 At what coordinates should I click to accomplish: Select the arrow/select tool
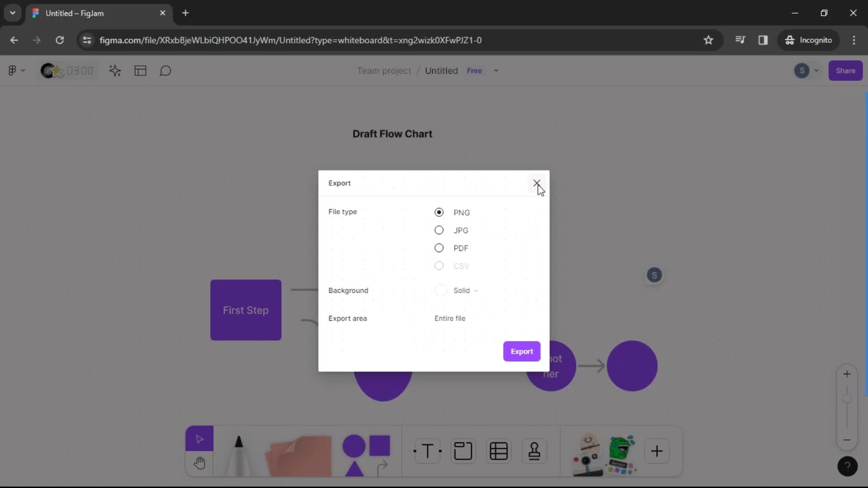click(x=200, y=440)
